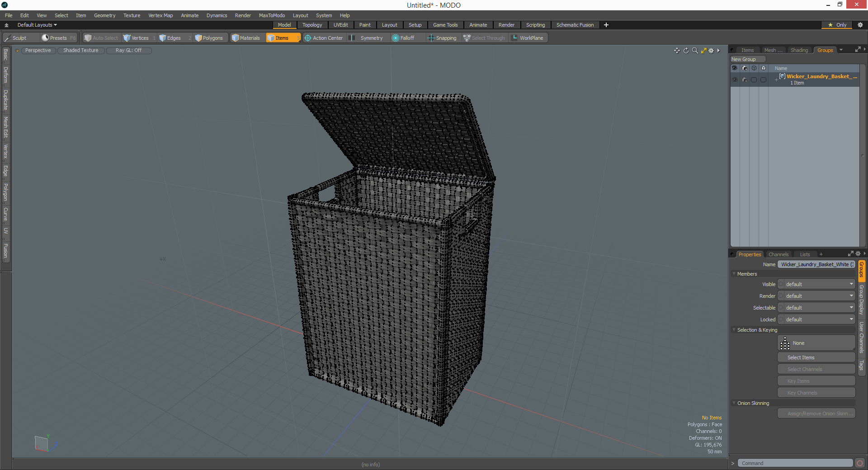The height and width of the screenshot is (470, 868).
Task: Toggle visibility eye for Wicker_Laundry_Basket group
Action: coord(734,80)
